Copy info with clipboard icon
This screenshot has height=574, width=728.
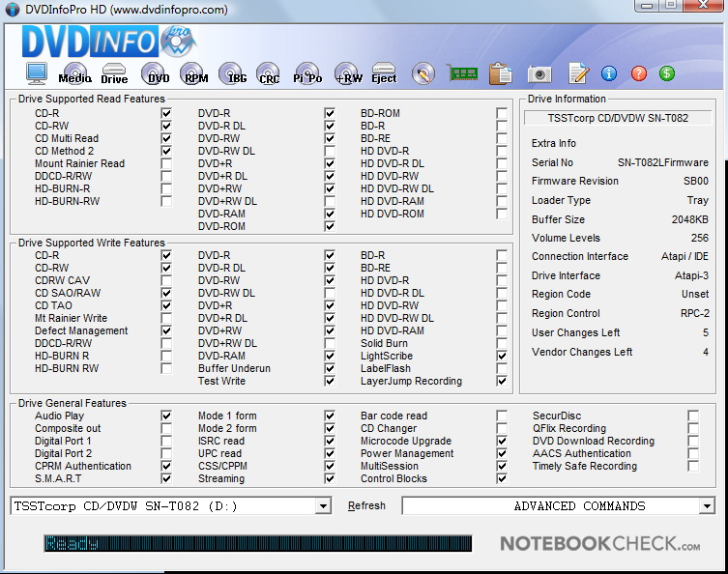[500, 73]
